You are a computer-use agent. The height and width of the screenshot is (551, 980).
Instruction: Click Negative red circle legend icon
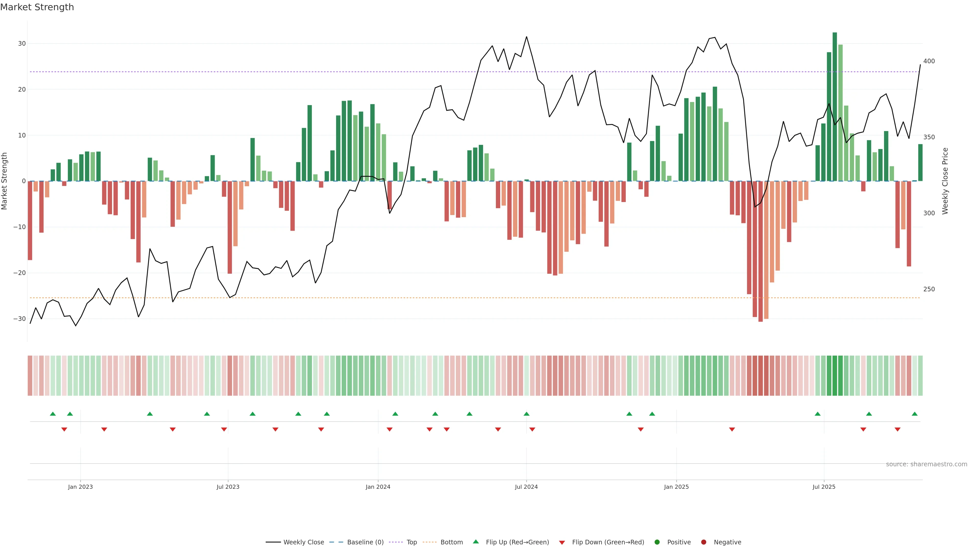tap(703, 542)
